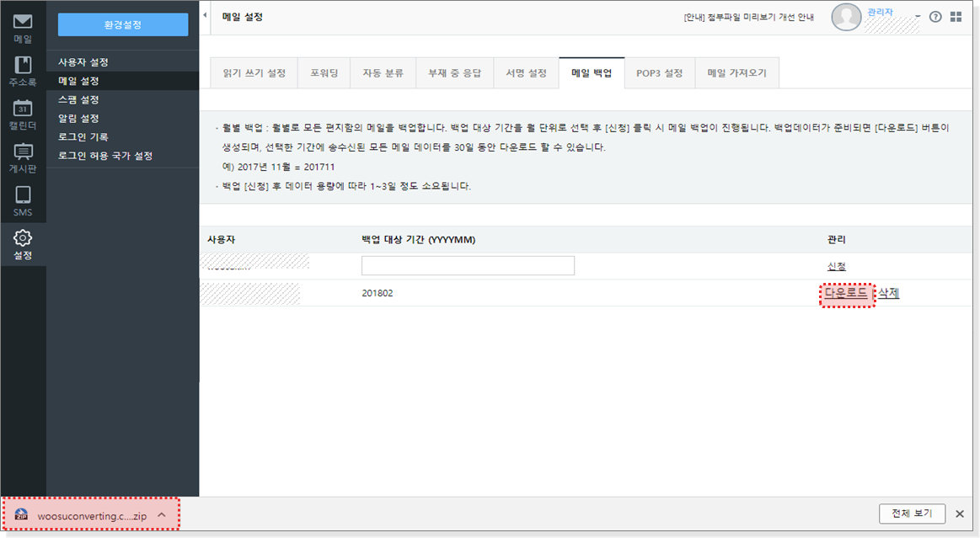Open the apps grid icon at top right

pos(956,17)
